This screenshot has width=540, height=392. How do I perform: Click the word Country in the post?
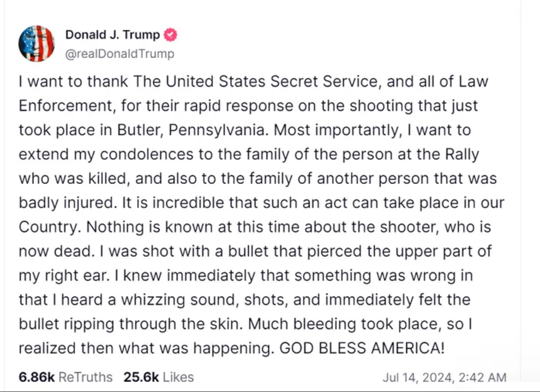(48, 227)
